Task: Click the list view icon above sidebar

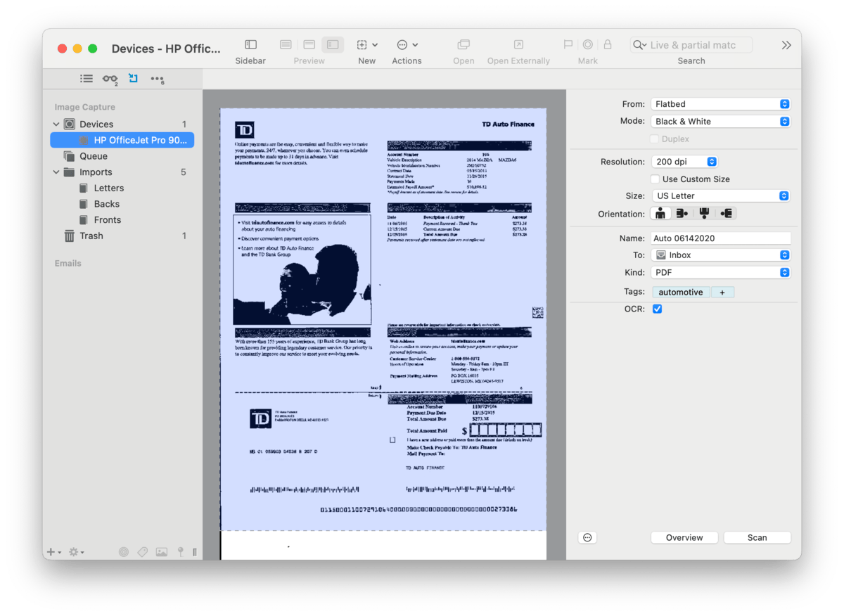Action: coord(87,79)
